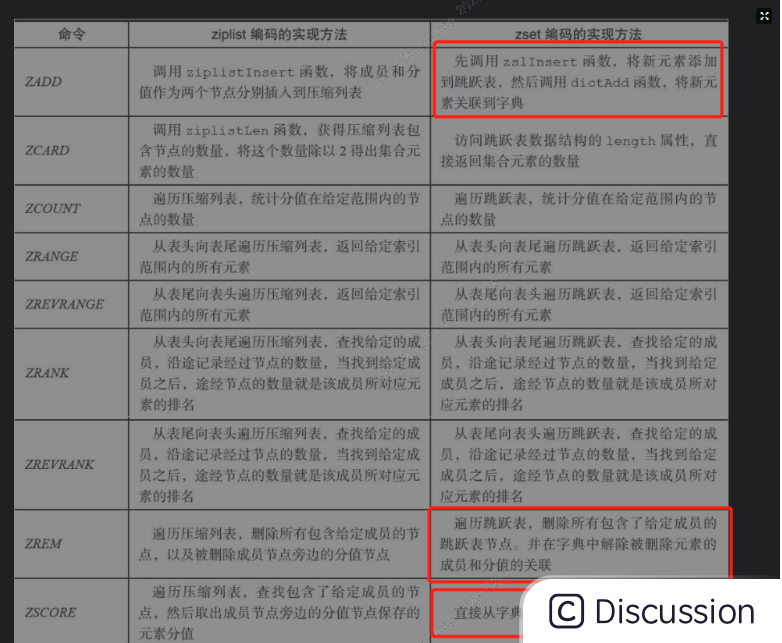Screen dimensions: 782x643
Task: Click ZREVRANGE's 从表尾向表头遍历跳跃表 cell
Action: click(x=579, y=304)
